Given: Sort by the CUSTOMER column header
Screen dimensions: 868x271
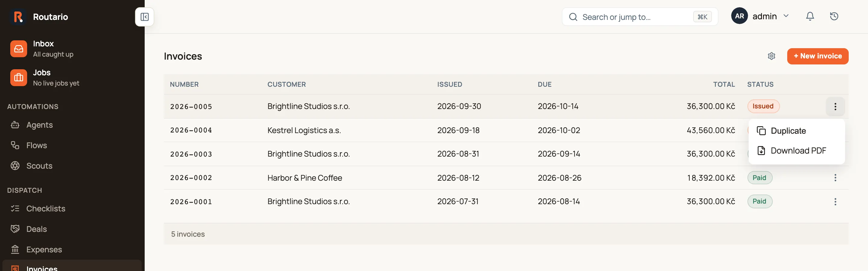Looking at the screenshot, I should point(286,84).
